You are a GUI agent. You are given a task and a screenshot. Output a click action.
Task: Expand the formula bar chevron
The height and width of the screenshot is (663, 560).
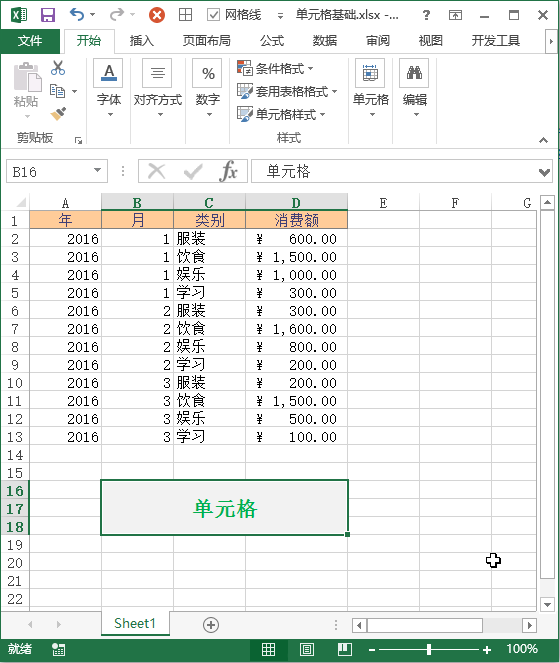[x=544, y=172]
